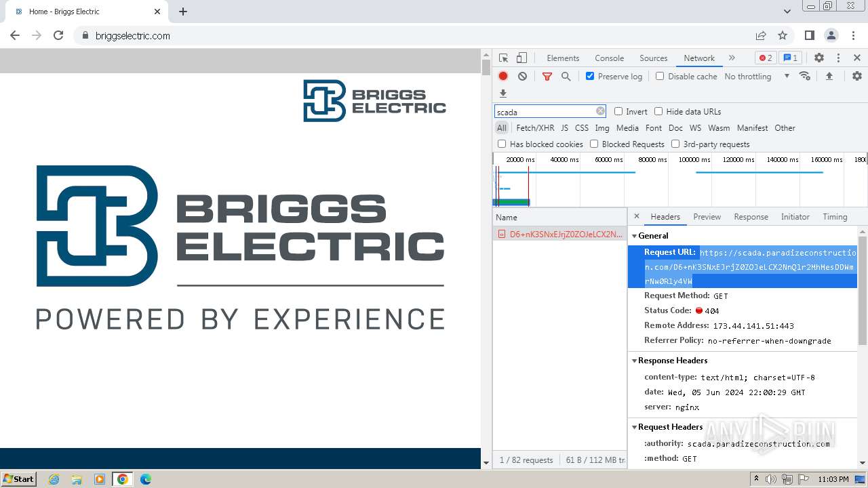Select the failed D6+nK3SNx request row

[559, 235]
